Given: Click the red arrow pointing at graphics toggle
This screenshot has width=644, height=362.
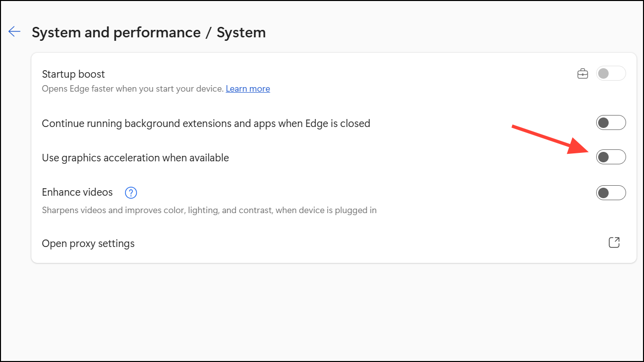Looking at the screenshot, I should [546, 140].
